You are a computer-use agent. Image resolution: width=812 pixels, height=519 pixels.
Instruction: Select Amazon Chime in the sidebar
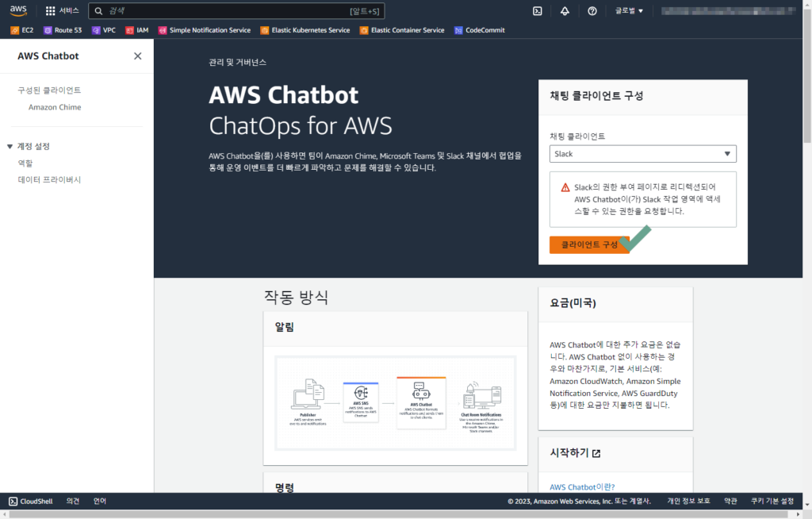[x=55, y=107]
